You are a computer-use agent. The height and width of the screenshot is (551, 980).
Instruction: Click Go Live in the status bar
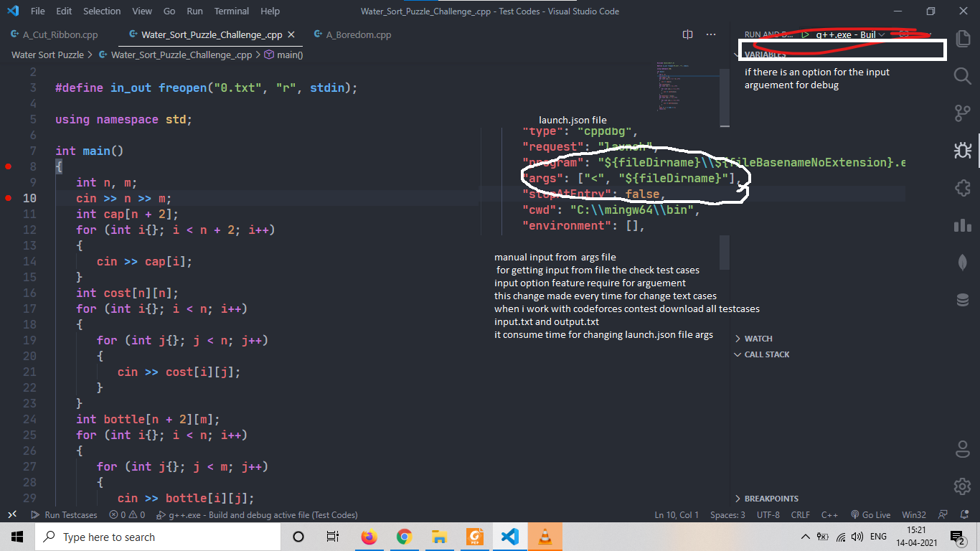tap(870, 514)
